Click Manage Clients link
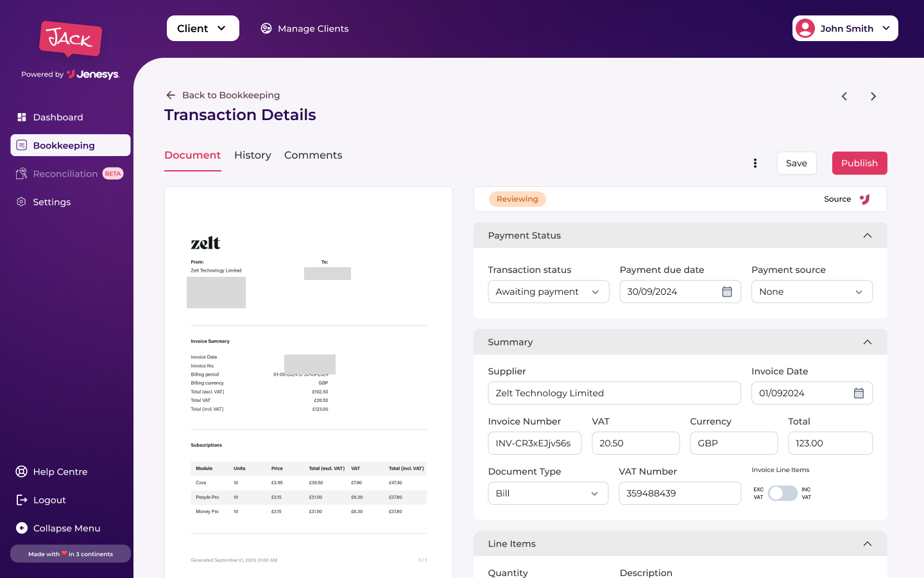924x578 pixels. pyautogui.click(x=313, y=28)
